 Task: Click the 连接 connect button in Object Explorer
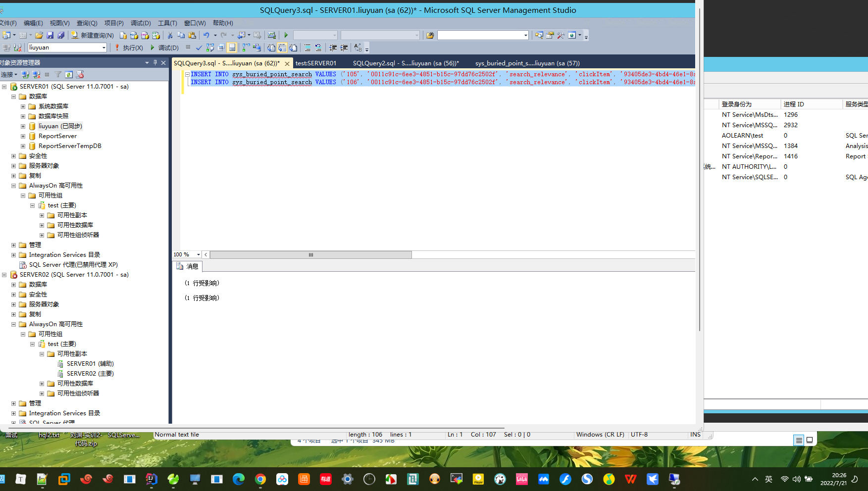[8, 74]
